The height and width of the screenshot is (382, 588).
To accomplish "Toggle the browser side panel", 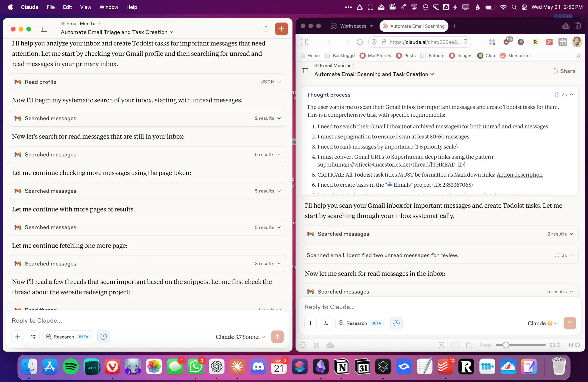I will tap(304, 42).
